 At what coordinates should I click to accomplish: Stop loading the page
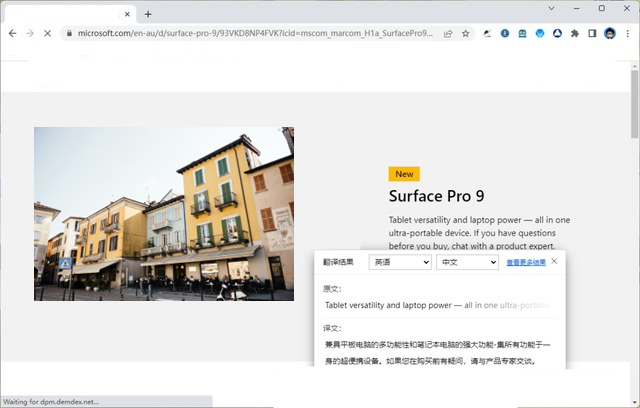pyautogui.click(x=47, y=33)
